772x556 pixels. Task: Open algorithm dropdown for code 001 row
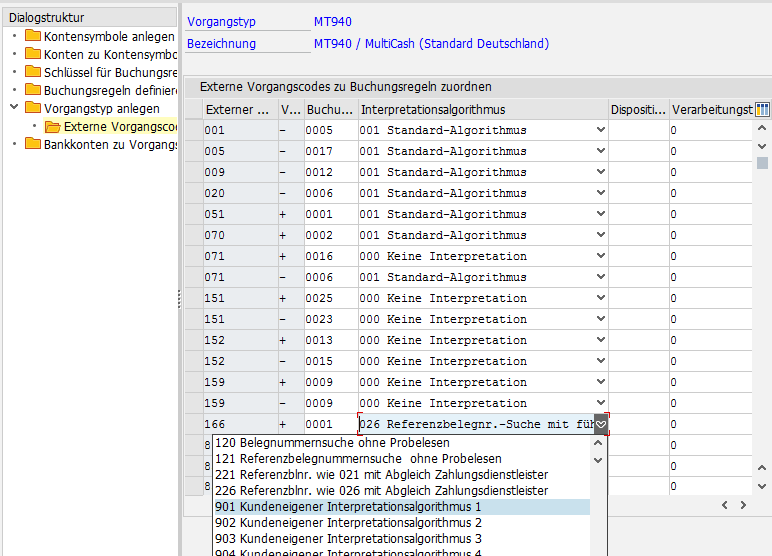point(600,130)
